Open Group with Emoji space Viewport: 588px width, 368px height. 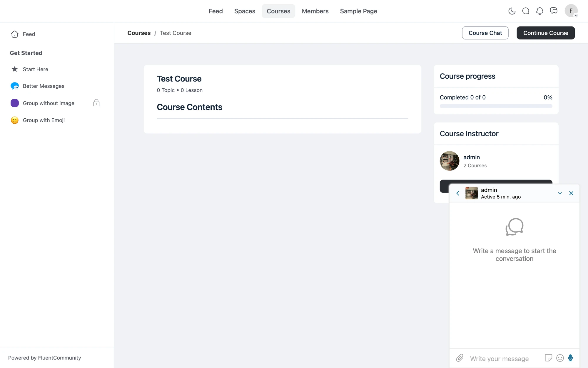point(44,120)
